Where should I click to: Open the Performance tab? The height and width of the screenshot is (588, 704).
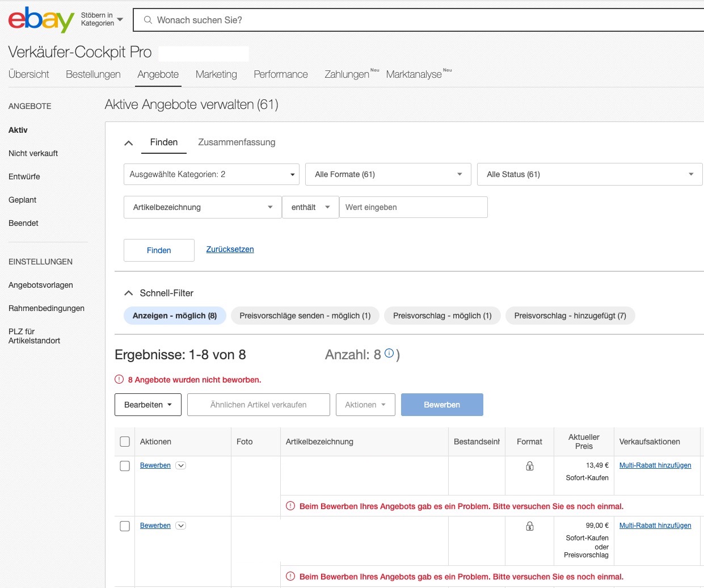281,74
